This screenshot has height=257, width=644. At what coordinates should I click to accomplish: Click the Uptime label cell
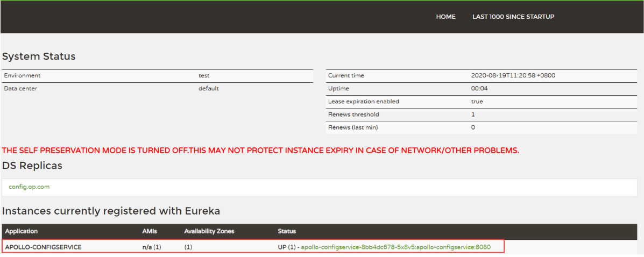[338, 88]
